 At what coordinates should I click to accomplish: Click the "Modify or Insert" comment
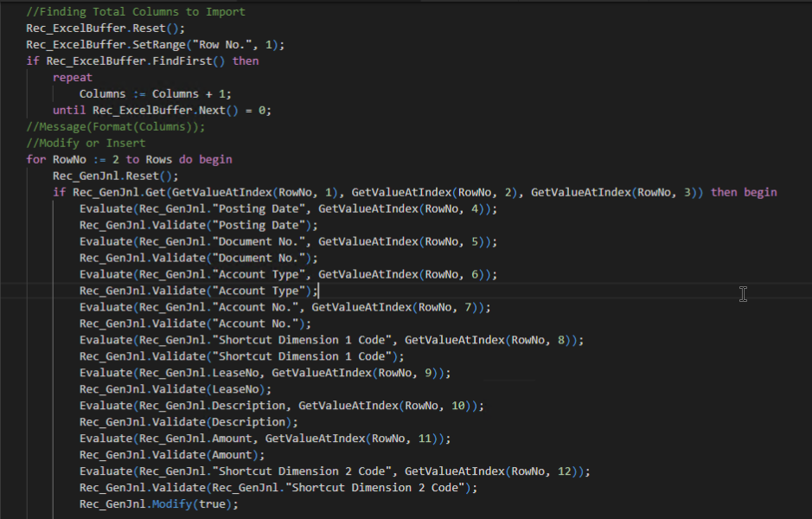(x=86, y=144)
